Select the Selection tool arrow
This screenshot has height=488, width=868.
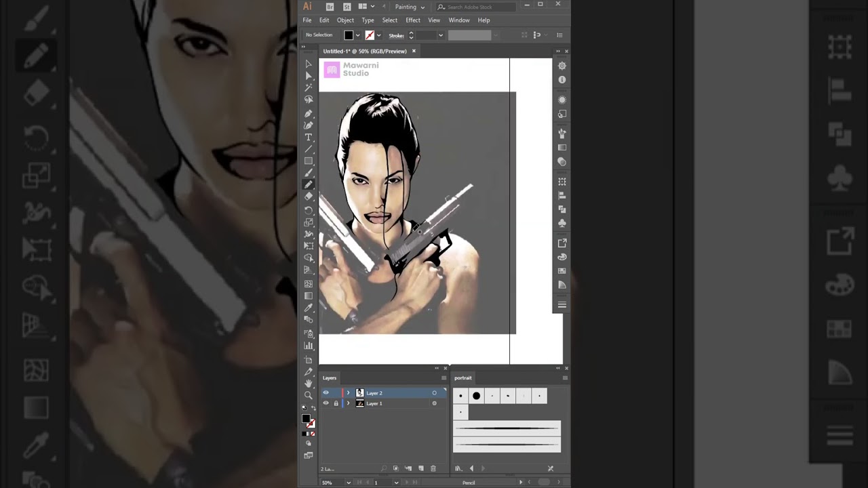click(x=309, y=64)
